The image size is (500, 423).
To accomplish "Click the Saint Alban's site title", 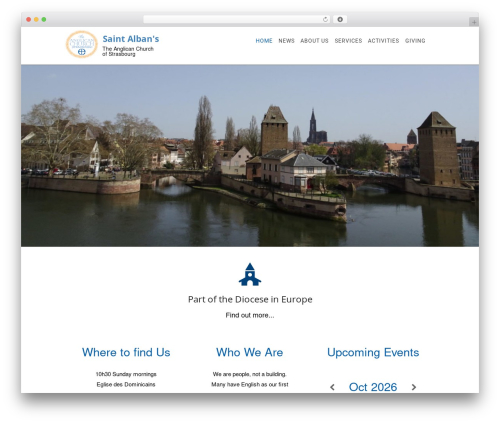I will coord(131,39).
